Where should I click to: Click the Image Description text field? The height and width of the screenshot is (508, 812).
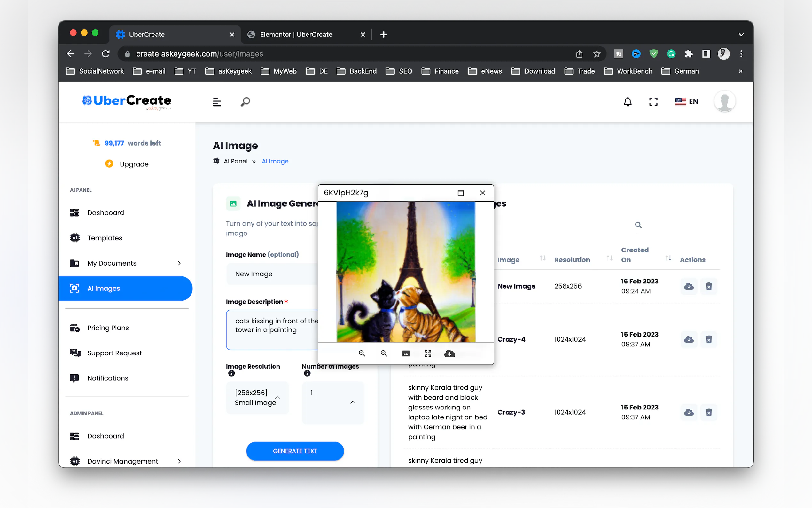(x=272, y=329)
